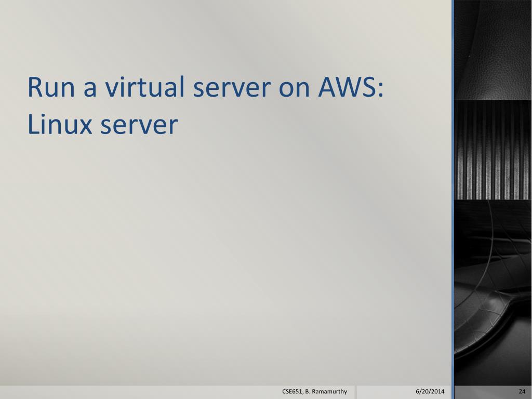Click the slide title "Run a virtual server on AWS:"
The width and height of the screenshot is (532, 399).
(205, 87)
